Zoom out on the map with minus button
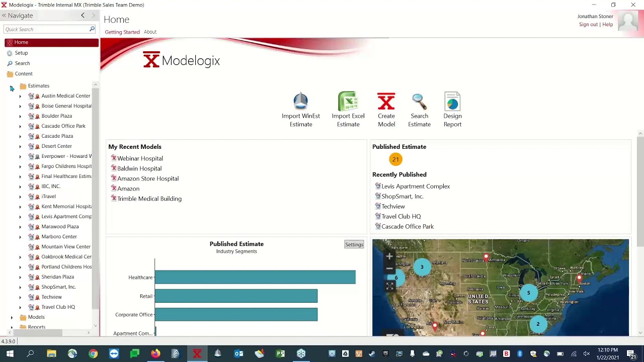 pyautogui.click(x=389, y=268)
